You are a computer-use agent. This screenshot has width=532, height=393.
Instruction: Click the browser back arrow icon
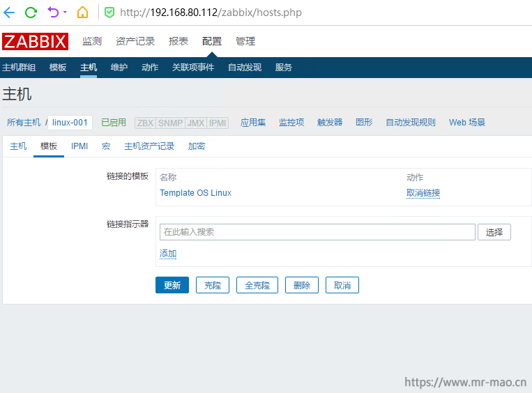9,13
